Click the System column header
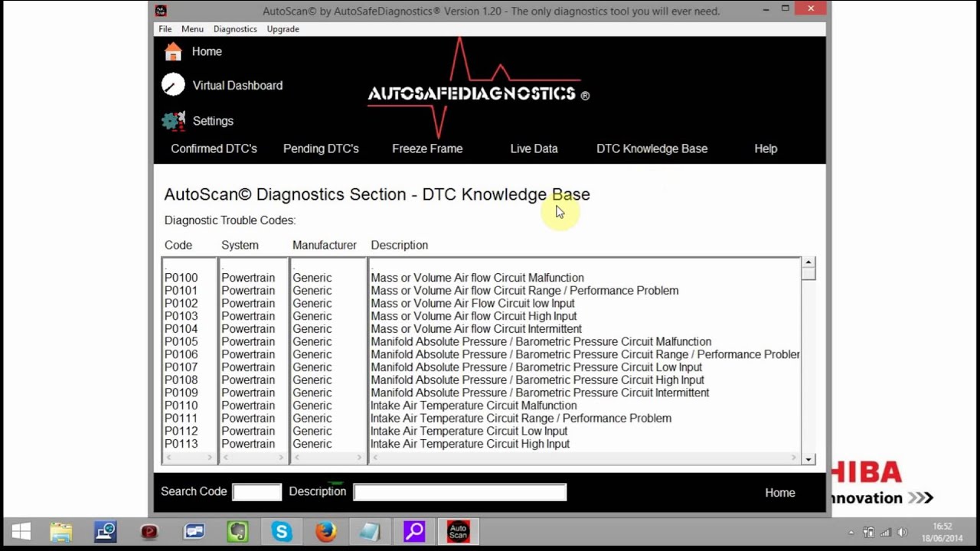 click(240, 245)
